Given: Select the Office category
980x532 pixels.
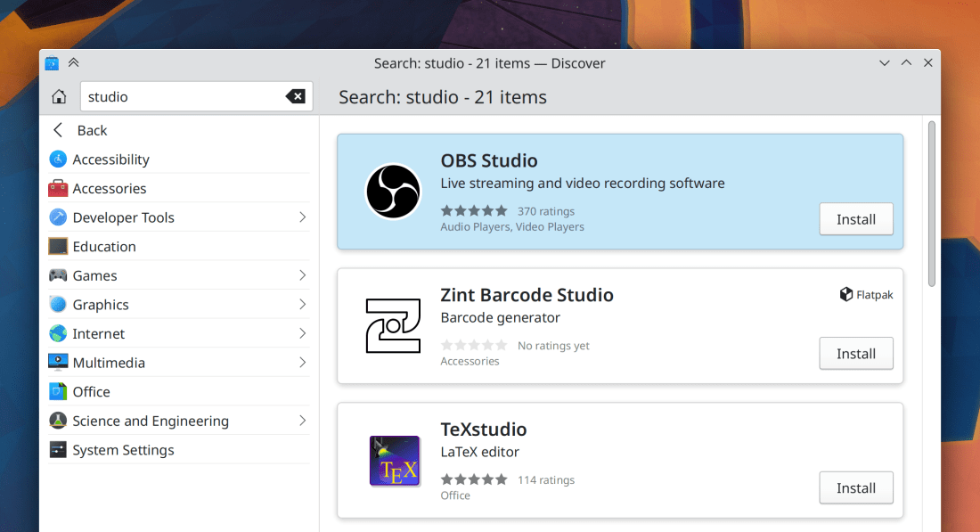Looking at the screenshot, I should 91,392.
